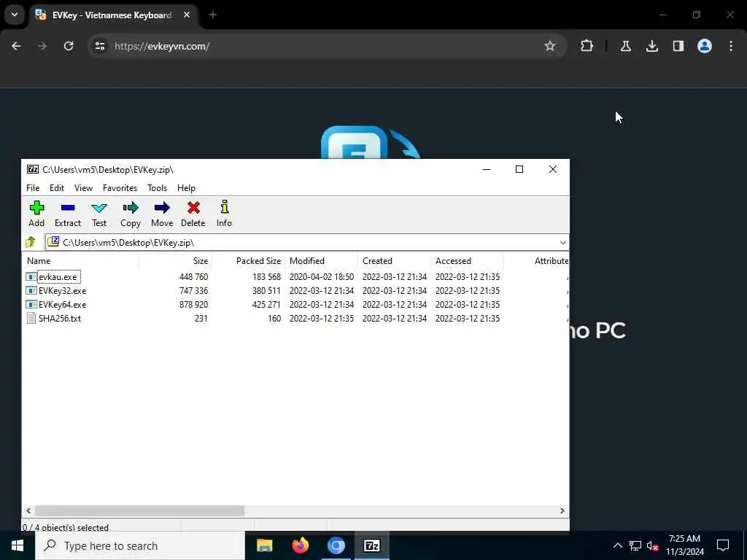Image resolution: width=747 pixels, height=560 pixels.
Task: Open Chrome downloads icon
Action: point(651,46)
